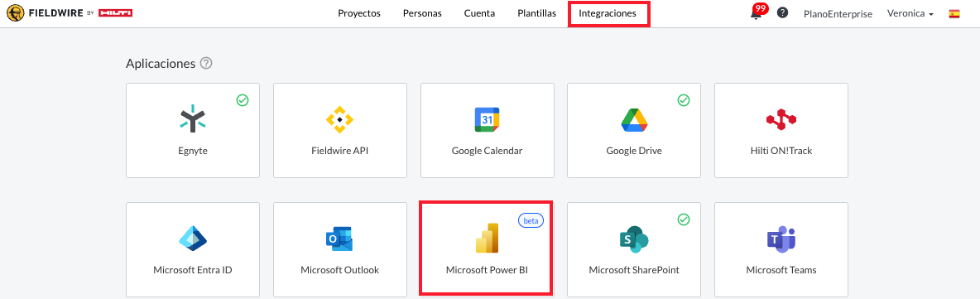This screenshot has width=980, height=299.
Task: Open the help question mark icon
Action: click(782, 13)
